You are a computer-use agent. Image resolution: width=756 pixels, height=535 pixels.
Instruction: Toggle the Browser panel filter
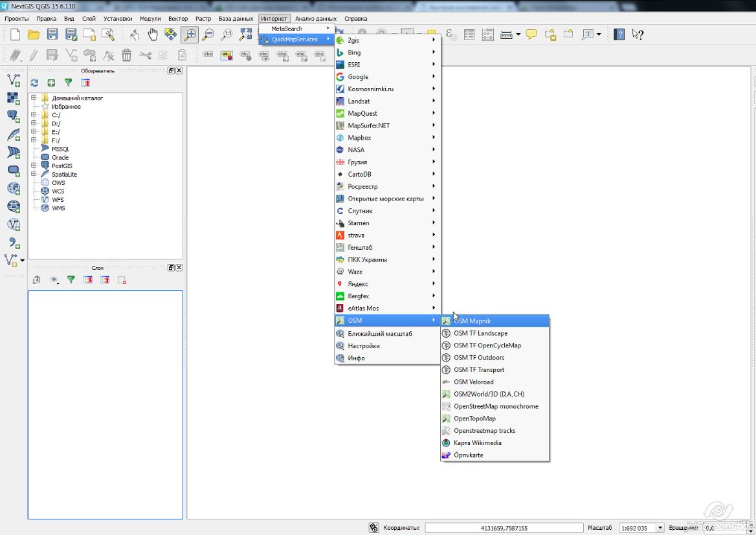69,82
